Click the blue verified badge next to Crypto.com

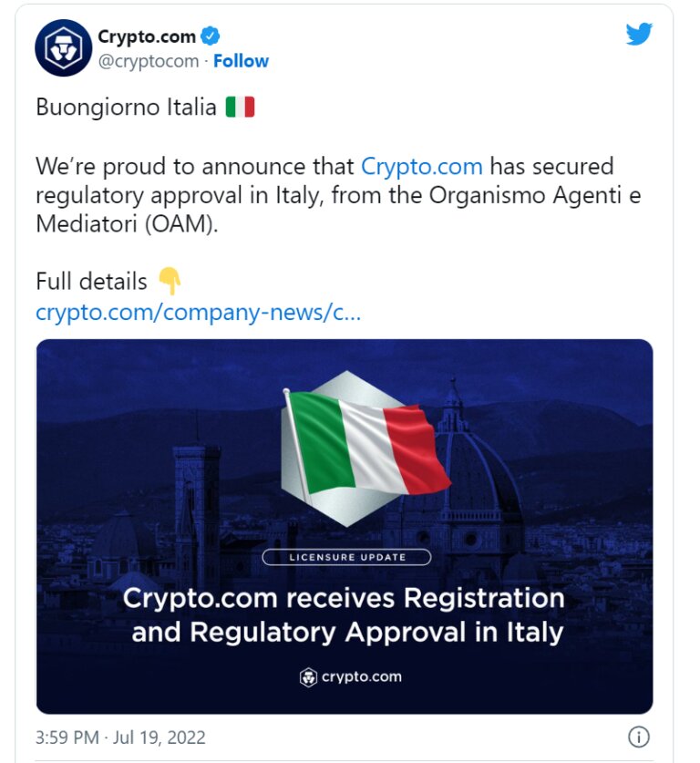211,36
